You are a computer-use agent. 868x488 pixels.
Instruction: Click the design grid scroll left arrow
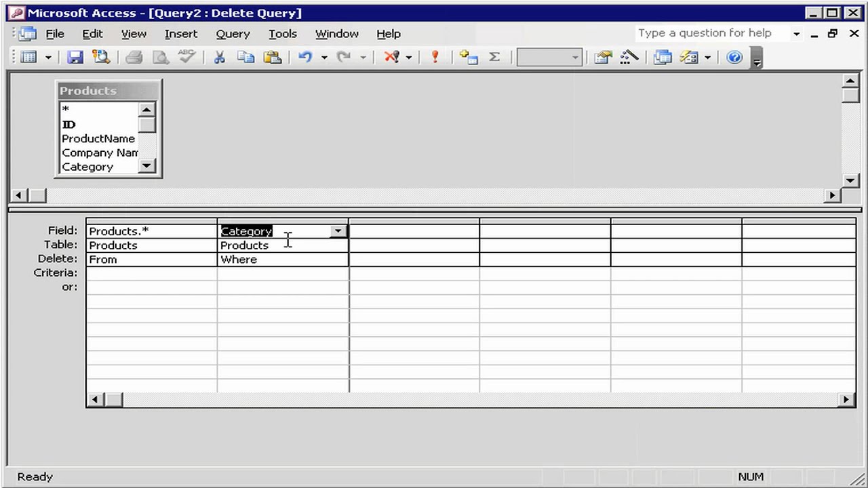click(x=95, y=400)
